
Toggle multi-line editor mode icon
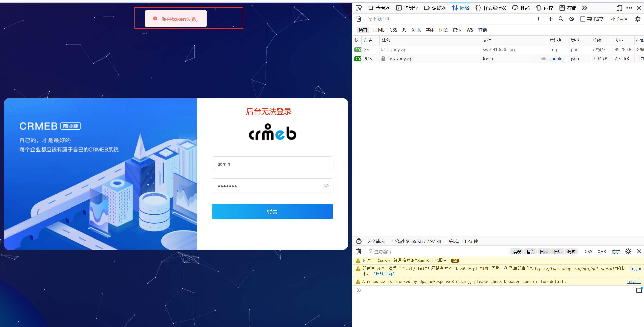tap(639, 290)
